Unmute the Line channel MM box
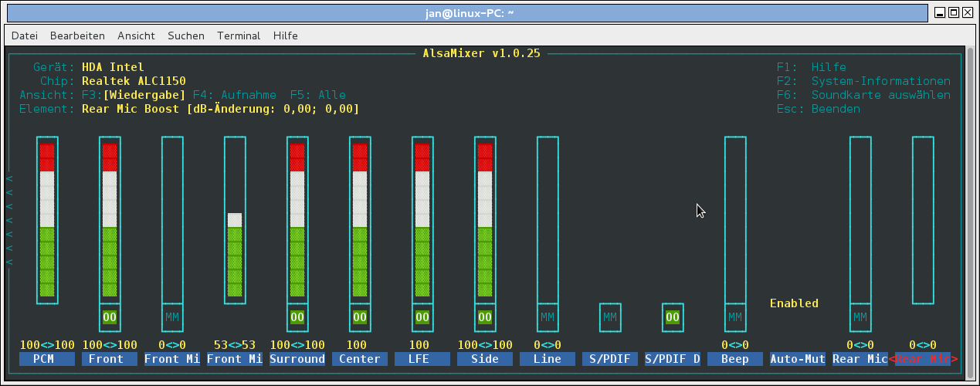980x386 pixels. tap(548, 317)
